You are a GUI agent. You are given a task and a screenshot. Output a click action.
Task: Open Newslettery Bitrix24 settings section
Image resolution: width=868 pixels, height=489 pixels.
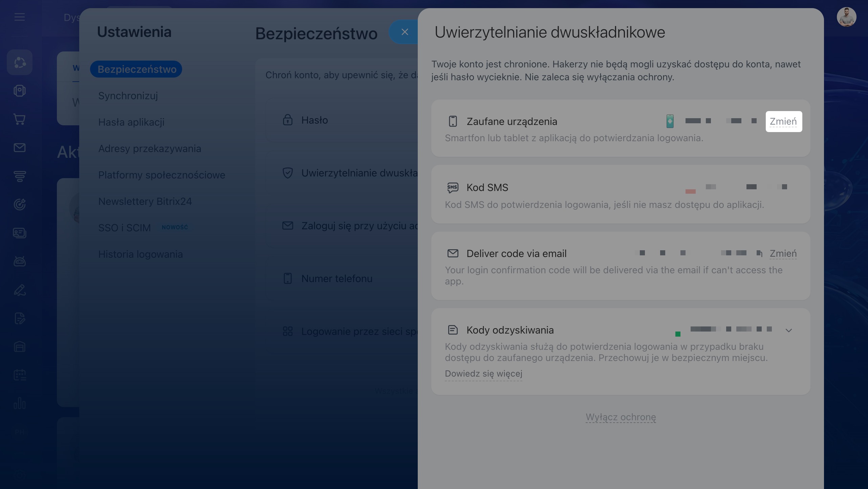pyautogui.click(x=145, y=201)
